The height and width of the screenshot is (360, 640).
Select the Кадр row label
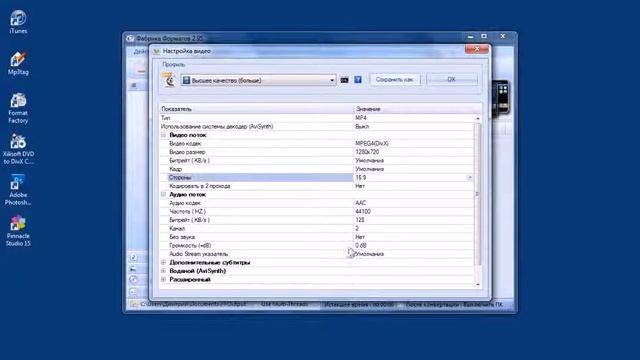point(176,169)
